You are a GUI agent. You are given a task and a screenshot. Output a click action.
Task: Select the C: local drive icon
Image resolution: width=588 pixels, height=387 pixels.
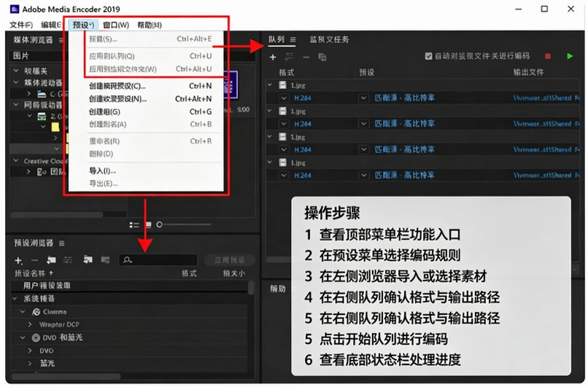42,94
